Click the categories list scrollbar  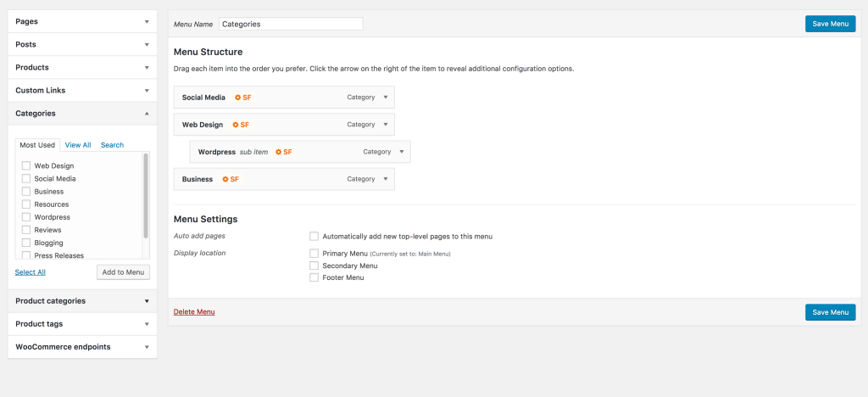click(x=146, y=195)
